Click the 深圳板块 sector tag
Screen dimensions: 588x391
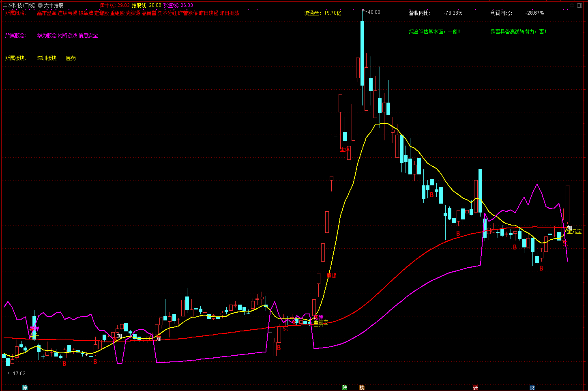pyautogui.click(x=47, y=58)
